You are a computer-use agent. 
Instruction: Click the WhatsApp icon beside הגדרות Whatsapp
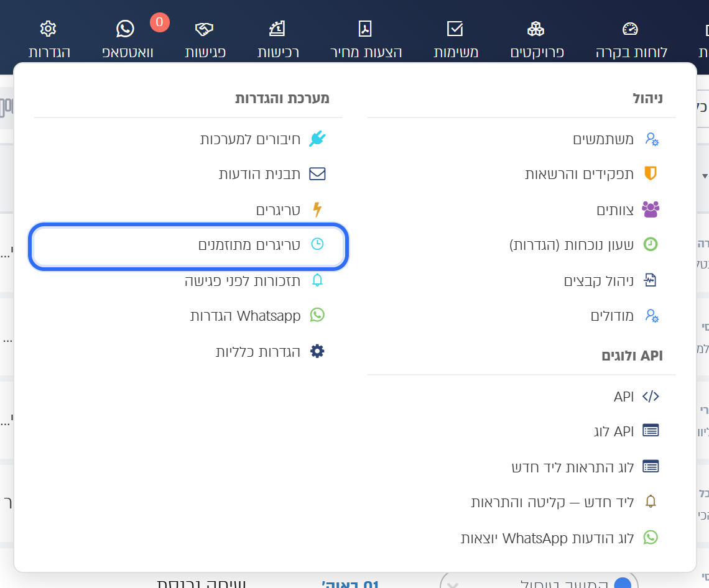pyautogui.click(x=317, y=315)
